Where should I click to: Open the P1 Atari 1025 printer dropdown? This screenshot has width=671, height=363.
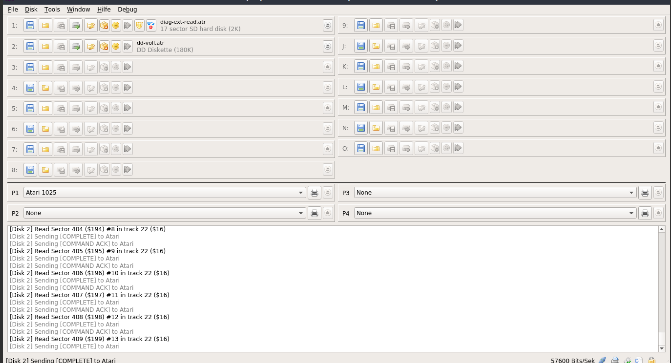point(164,193)
